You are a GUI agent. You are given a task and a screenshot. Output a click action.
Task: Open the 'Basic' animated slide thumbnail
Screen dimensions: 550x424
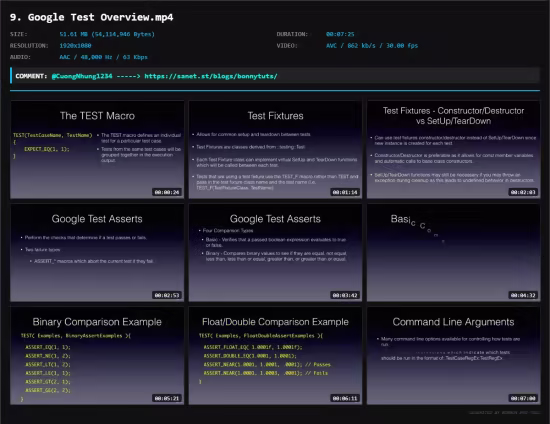pyautogui.click(x=454, y=253)
